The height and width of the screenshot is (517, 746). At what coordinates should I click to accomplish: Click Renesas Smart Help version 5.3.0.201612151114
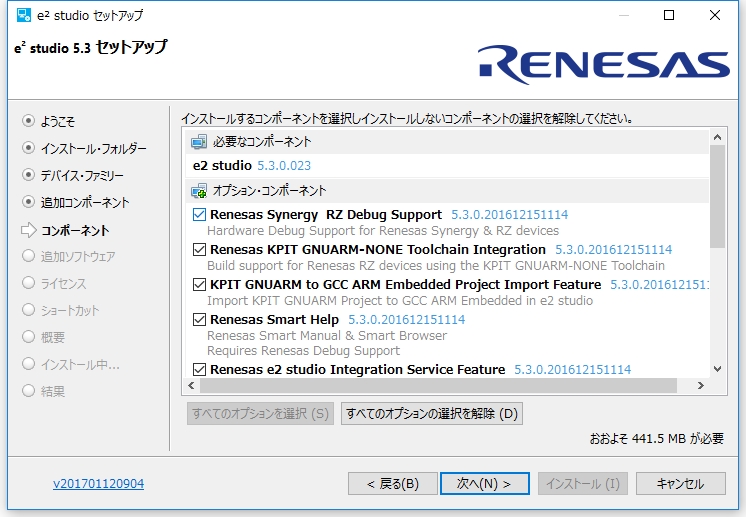(407, 320)
